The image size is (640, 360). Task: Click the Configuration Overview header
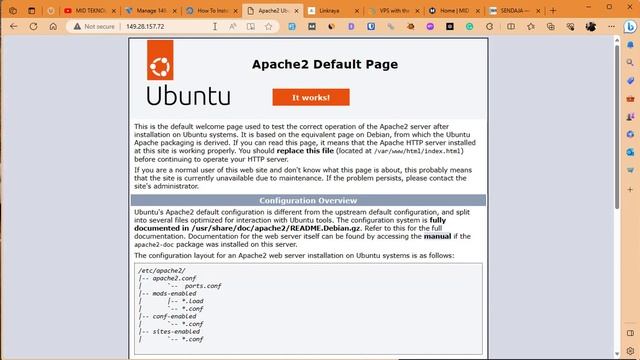coord(308,200)
